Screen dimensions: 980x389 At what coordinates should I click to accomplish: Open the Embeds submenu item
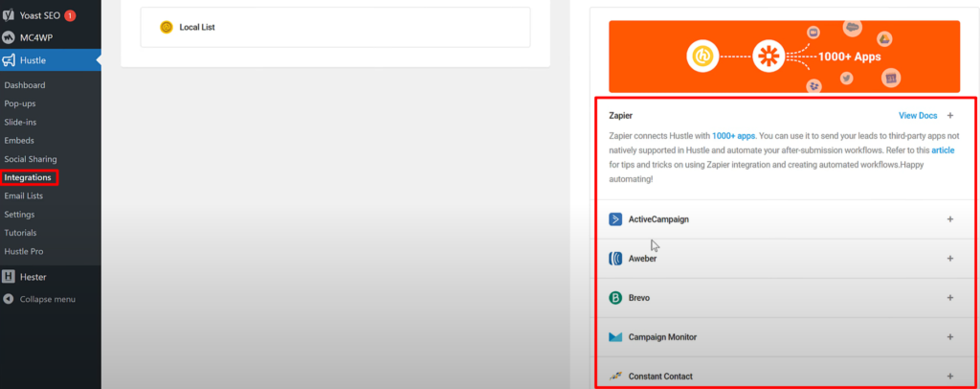[x=19, y=141]
